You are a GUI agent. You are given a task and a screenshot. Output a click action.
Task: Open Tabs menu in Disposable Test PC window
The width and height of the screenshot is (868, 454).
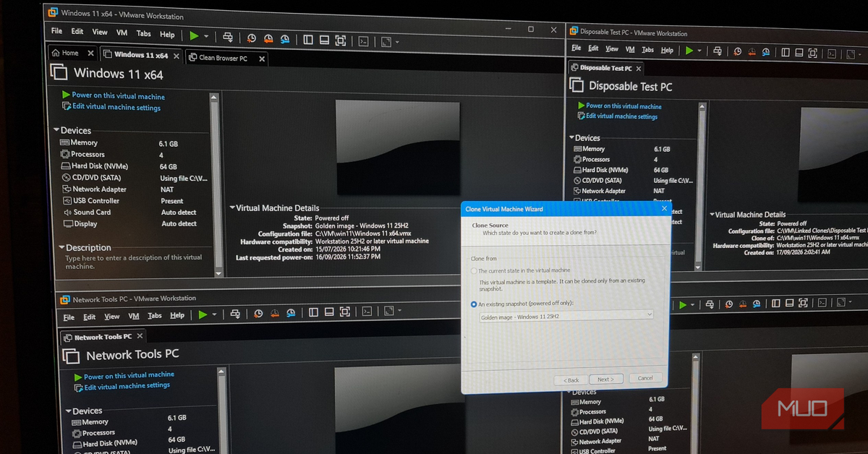pyautogui.click(x=647, y=50)
